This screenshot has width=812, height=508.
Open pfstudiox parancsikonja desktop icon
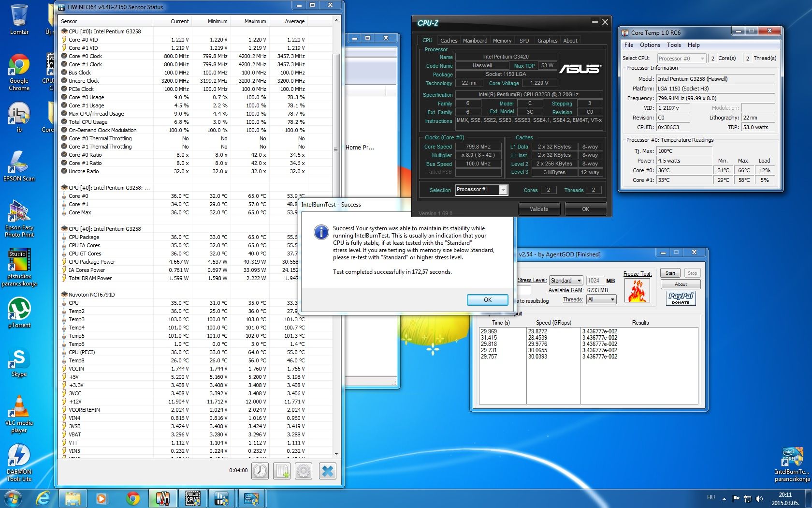pyautogui.click(x=19, y=267)
